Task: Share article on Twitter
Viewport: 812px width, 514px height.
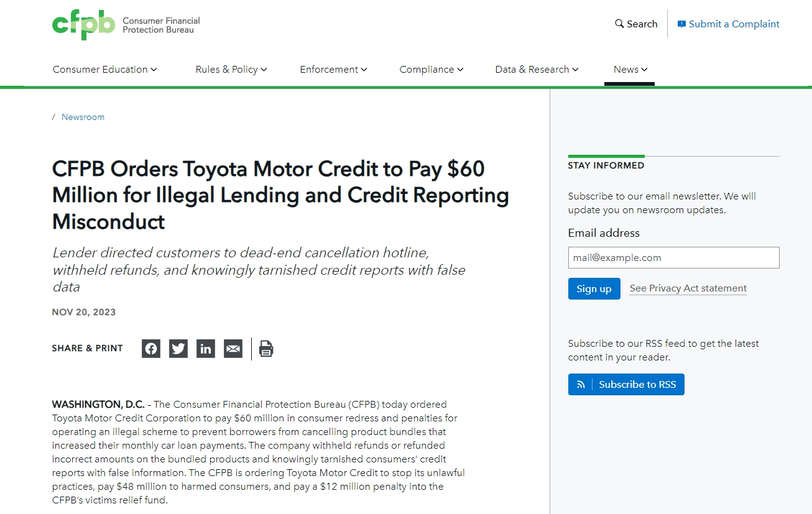Action: (x=178, y=349)
